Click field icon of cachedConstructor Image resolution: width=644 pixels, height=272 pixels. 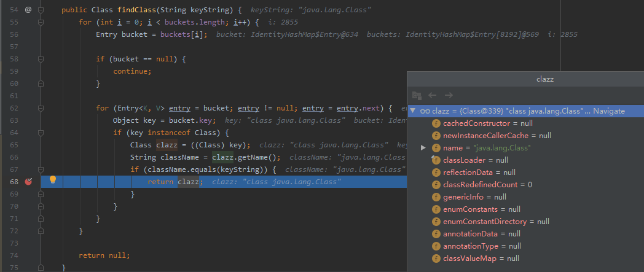pos(436,123)
